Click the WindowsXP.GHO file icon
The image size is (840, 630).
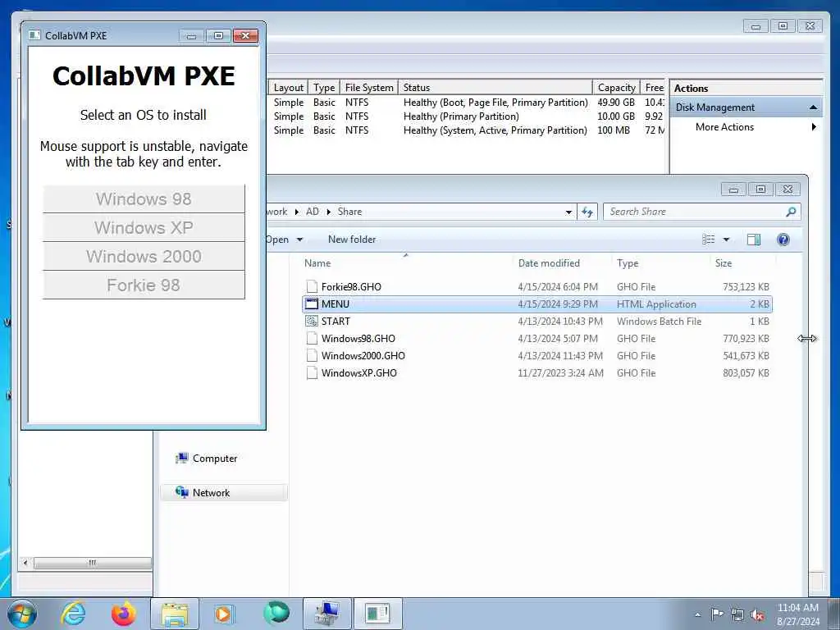tap(312, 373)
